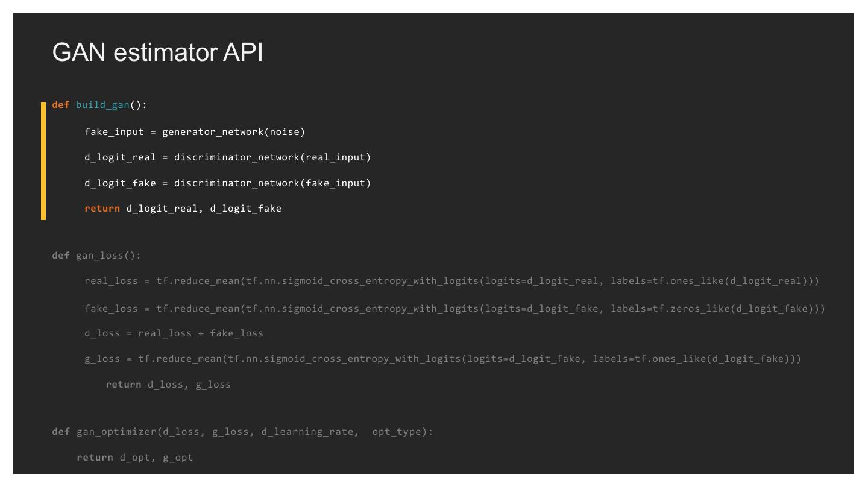
Task: Click tf.ones_like in the real_loss line
Action: coord(690,282)
